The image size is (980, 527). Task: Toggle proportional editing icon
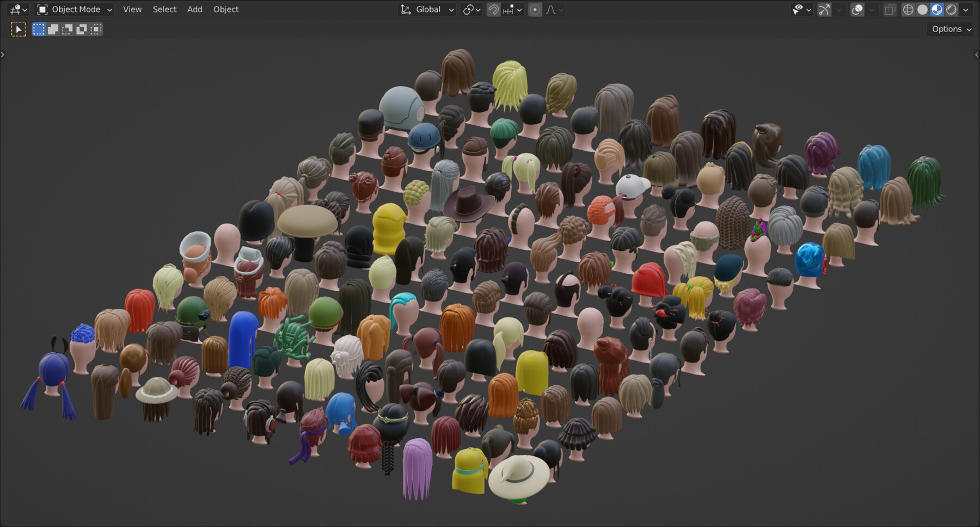535,9
